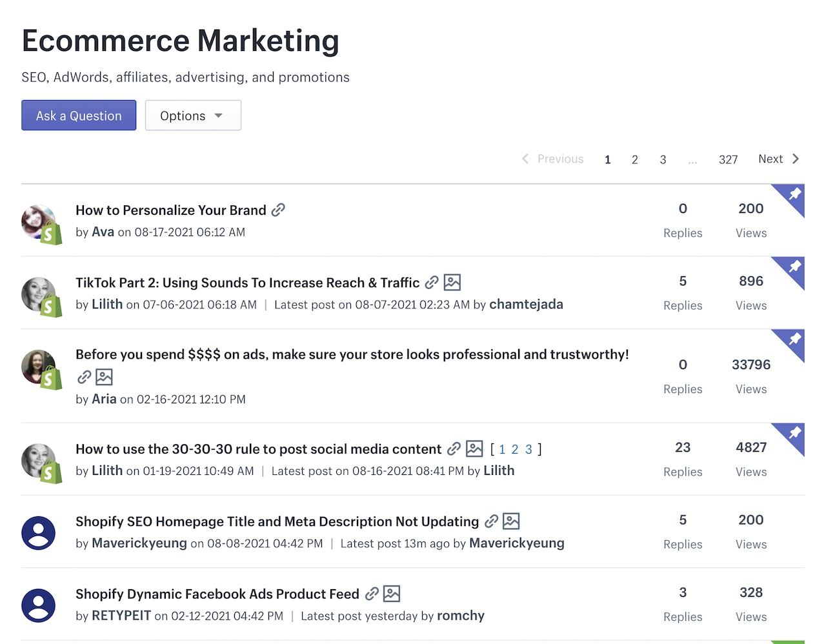Image resolution: width=826 pixels, height=644 pixels.
Task: Click link icon beside How to Personalize Your Brand
Action: [278, 210]
